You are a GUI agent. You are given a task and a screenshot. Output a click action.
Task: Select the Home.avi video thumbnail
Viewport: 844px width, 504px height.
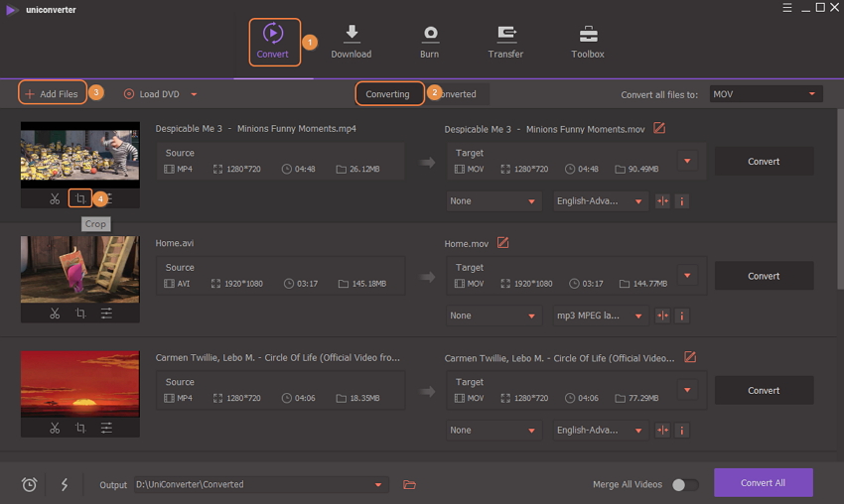(80, 269)
